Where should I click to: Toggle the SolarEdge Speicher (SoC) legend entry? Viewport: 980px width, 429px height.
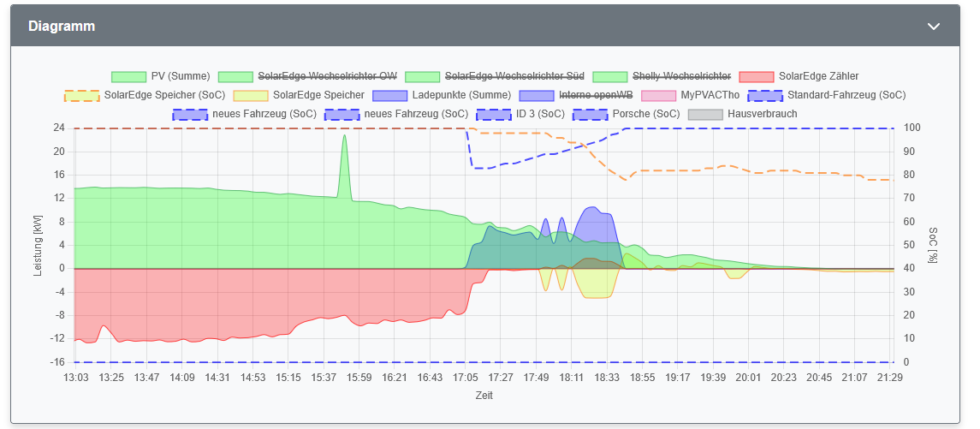[x=164, y=95]
